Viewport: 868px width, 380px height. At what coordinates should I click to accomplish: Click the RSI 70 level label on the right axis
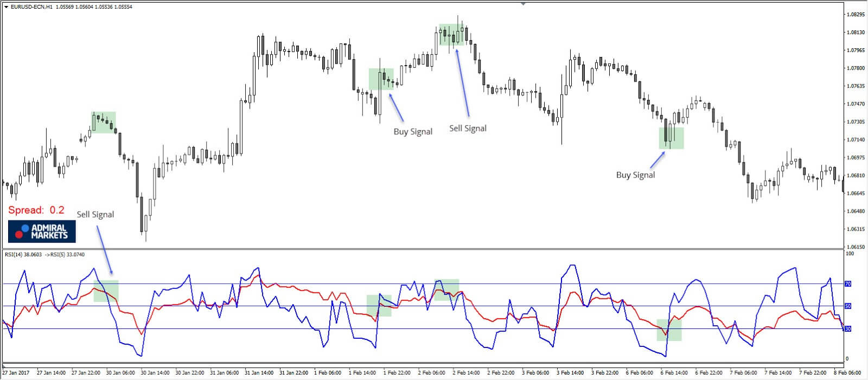point(848,284)
